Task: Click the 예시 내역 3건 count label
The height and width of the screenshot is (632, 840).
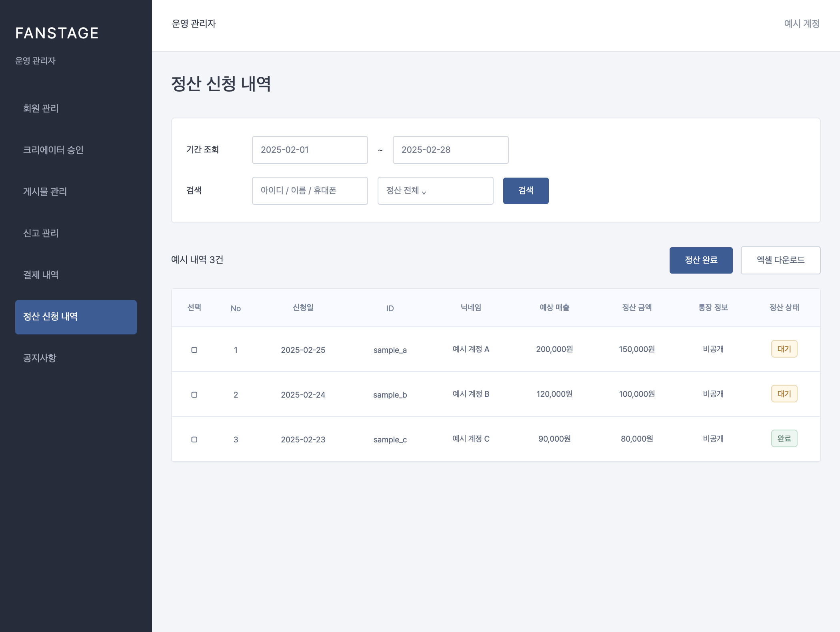Action: [x=197, y=260]
